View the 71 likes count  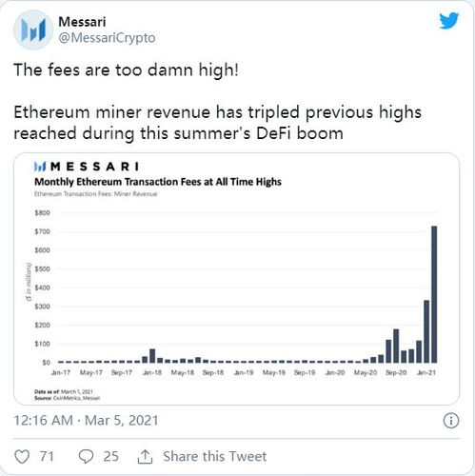point(47,457)
